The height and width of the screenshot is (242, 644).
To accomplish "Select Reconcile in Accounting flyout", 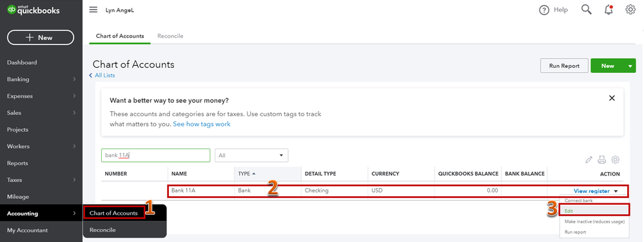I will [102, 230].
